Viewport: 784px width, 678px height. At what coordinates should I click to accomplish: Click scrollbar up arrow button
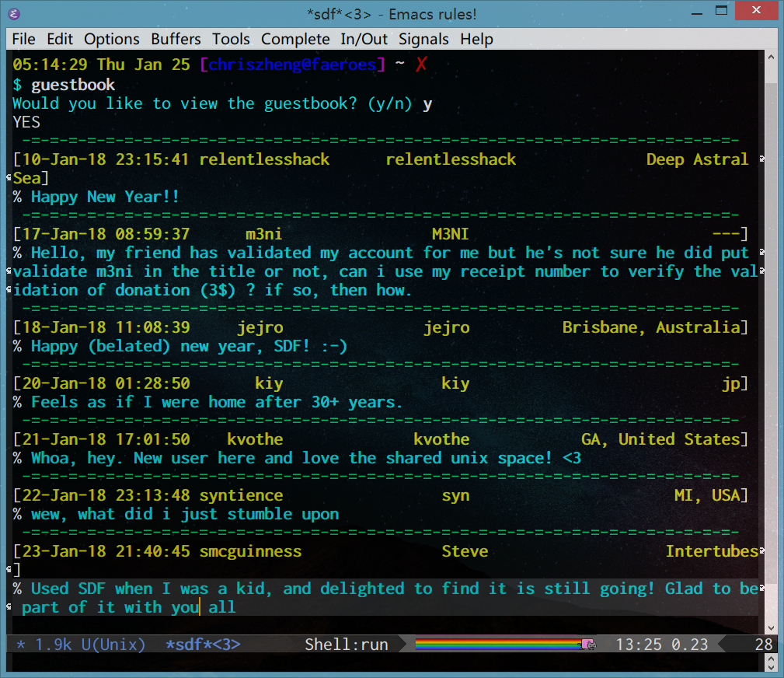pos(771,58)
